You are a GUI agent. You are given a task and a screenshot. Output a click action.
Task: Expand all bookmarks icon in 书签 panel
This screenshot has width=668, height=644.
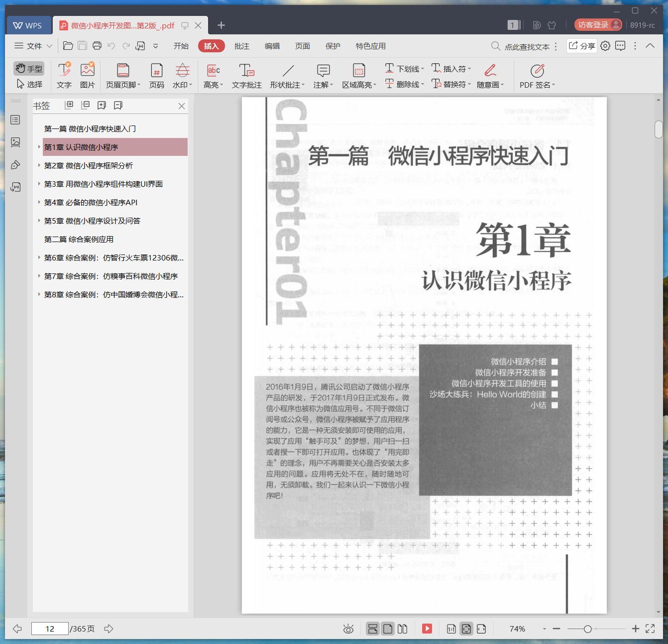click(69, 105)
